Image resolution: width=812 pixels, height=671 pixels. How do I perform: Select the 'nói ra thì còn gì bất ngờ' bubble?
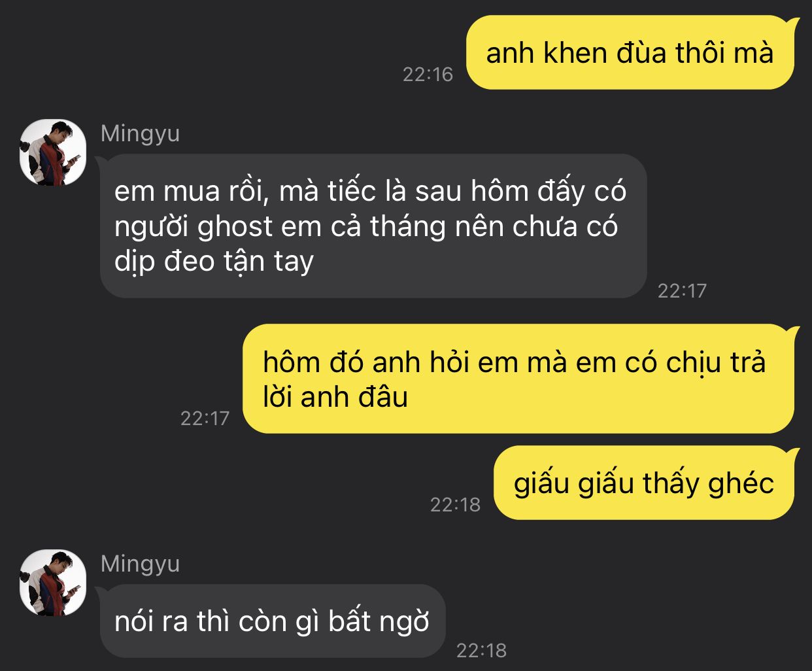[271, 621]
